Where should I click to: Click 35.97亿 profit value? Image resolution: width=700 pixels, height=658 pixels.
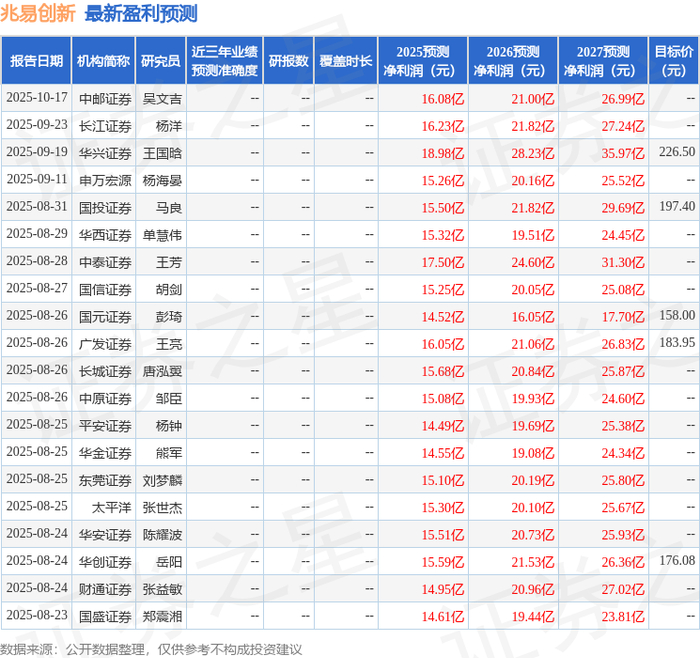[623, 153]
